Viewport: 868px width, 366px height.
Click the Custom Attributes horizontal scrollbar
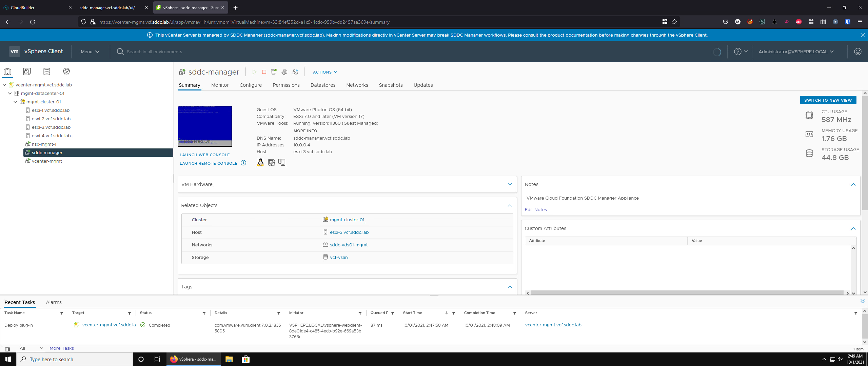point(687,293)
